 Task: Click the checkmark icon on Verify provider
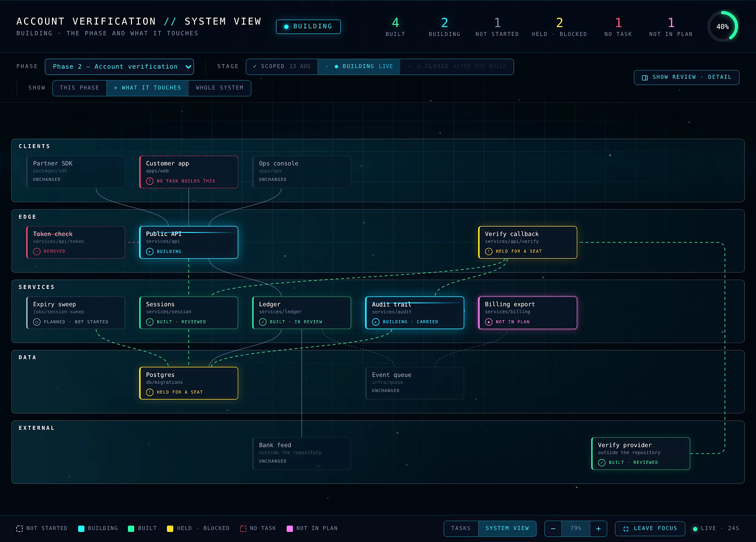[602, 463]
